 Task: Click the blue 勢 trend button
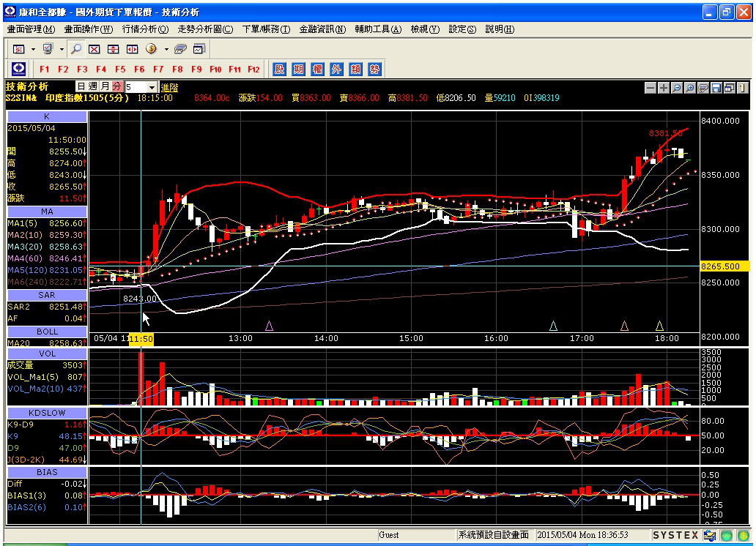[374, 69]
